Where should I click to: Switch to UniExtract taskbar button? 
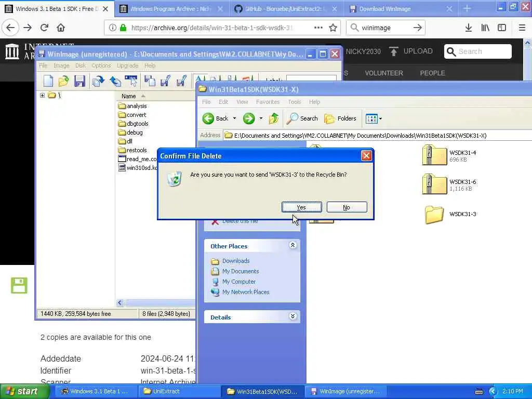[179, 391]
